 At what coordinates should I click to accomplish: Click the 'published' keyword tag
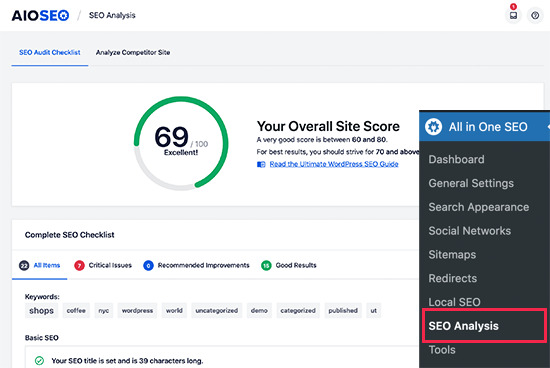pyautogui.click(x=343, y=311)
